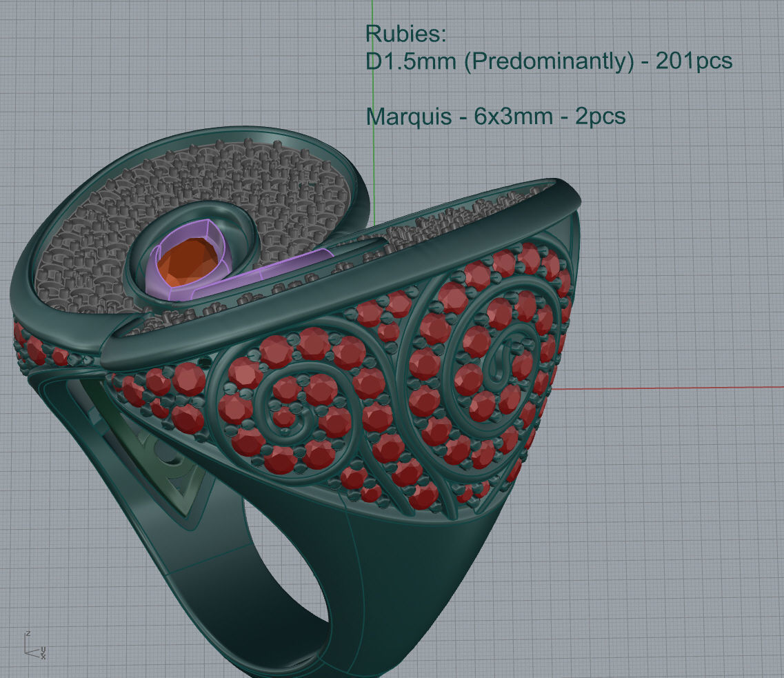Select the "Marquis - 6x3mm - 2pcs" text line

[x=495, y=116]
